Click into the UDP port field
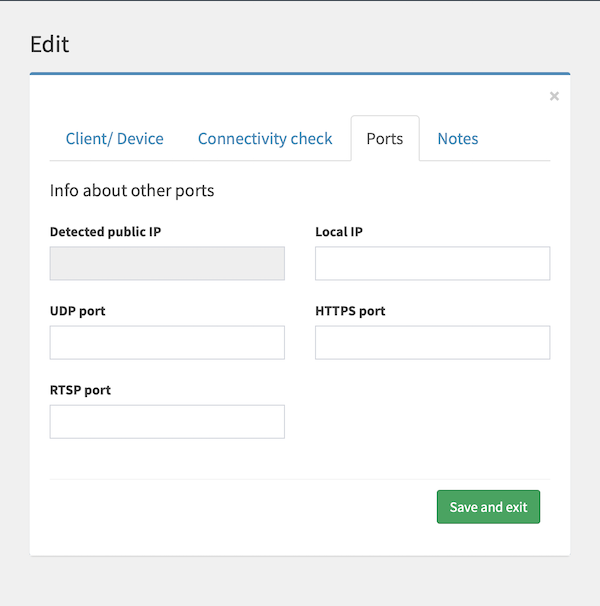This screenshot has width=600, height=606. pos(167,343)
